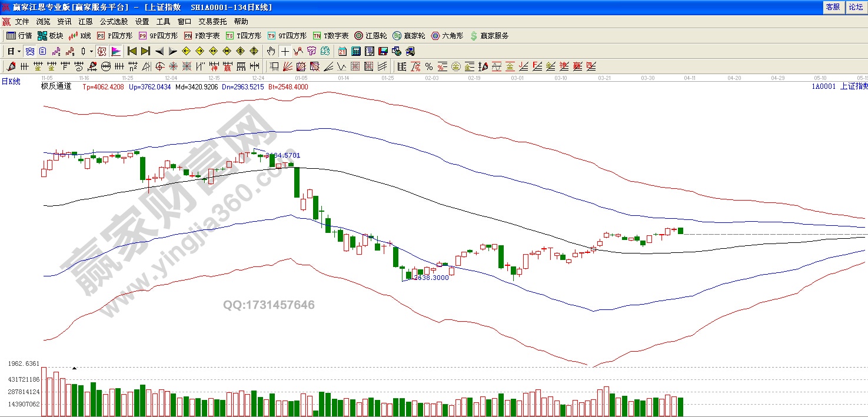Select the hand pan tool
Screen dimensions: 868x417
coord(271,51)
